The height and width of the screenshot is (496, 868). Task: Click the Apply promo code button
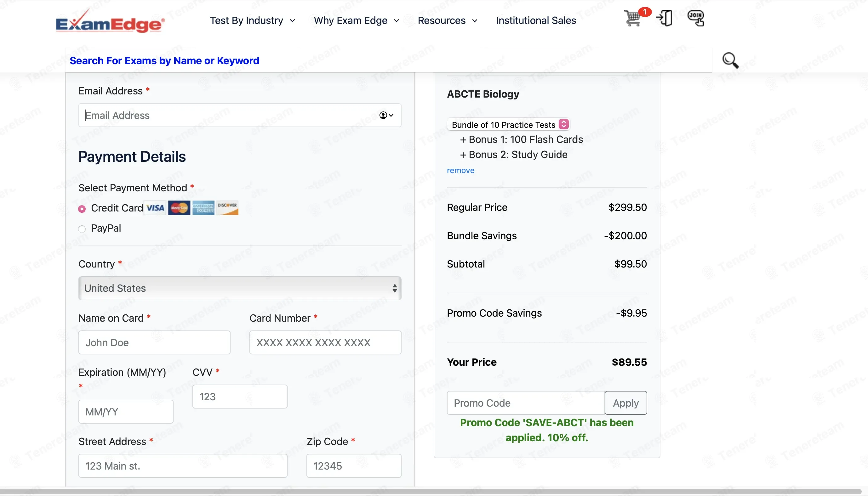click(625, 403)
